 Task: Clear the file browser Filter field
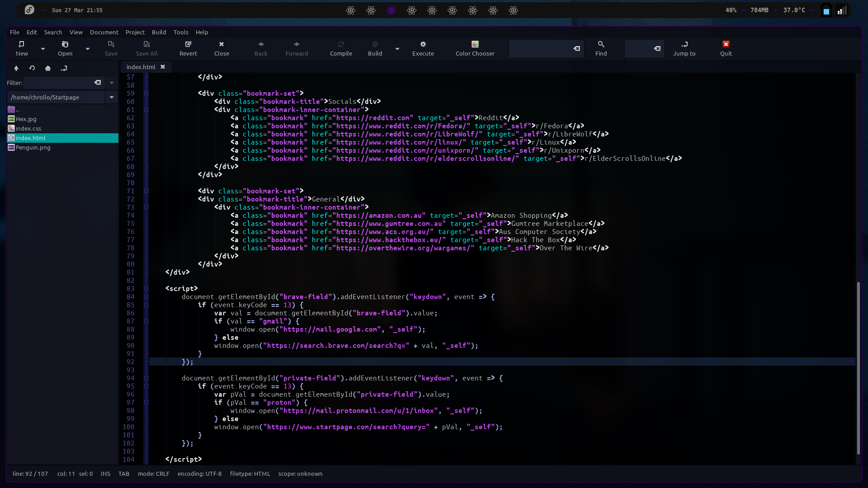point(98,83)
